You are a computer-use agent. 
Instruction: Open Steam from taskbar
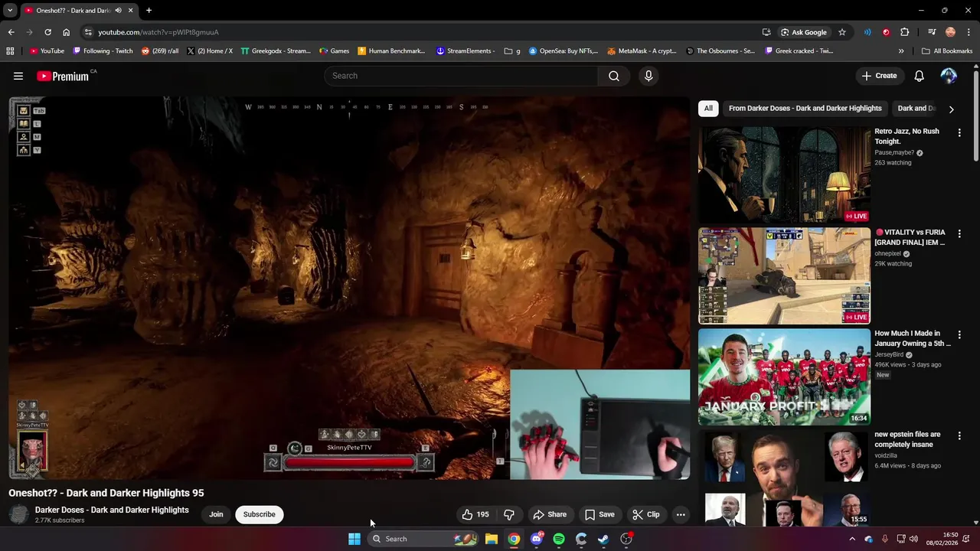[603, 539]
